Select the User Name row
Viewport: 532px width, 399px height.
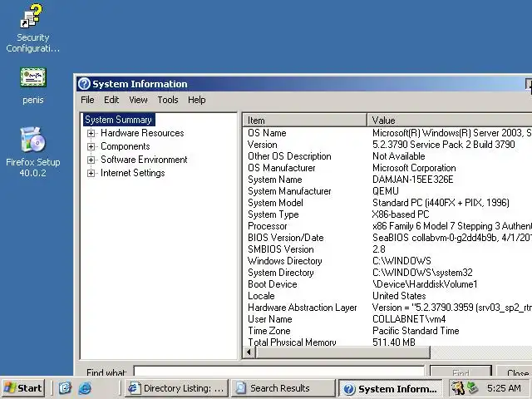(x=387, y=318)
